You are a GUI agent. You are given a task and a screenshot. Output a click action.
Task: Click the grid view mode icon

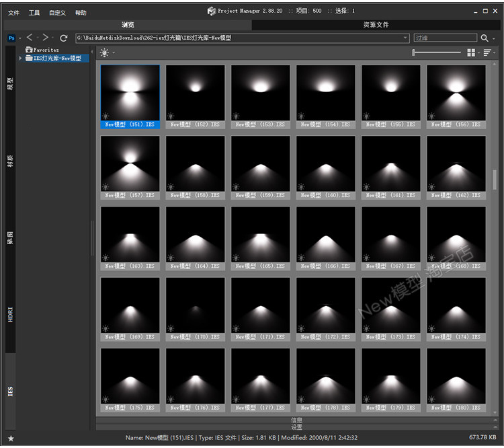coord(471,52)
